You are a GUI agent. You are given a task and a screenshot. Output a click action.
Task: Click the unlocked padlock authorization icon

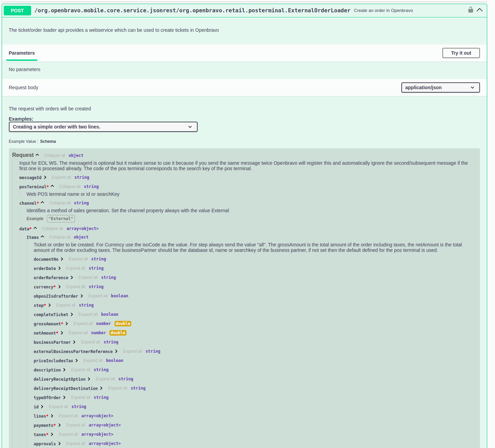click(470, 10)
